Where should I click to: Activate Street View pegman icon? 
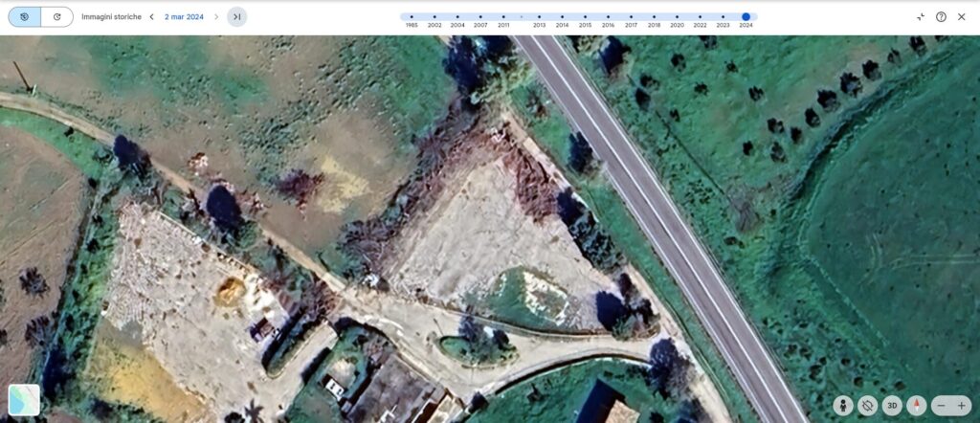[843, 405]
